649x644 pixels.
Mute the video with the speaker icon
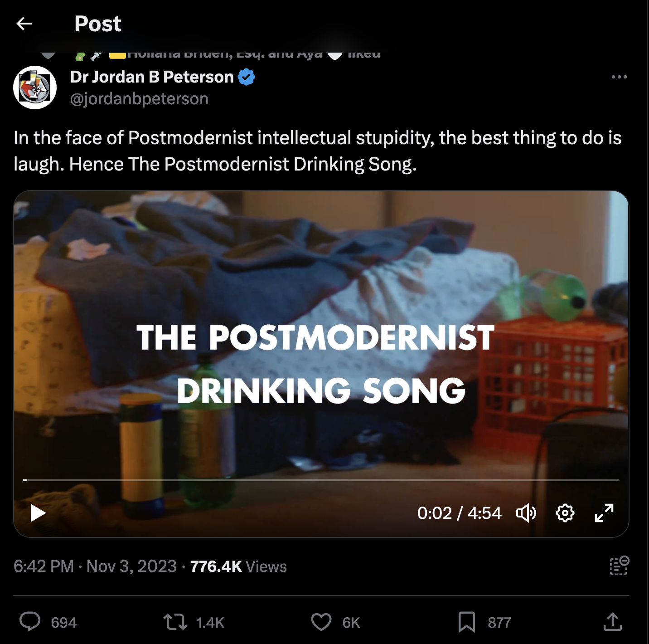(x=526, y=513)
